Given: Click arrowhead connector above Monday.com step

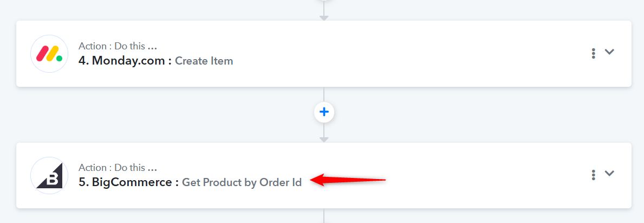Looking at the screenshot, I should point(324,18).
